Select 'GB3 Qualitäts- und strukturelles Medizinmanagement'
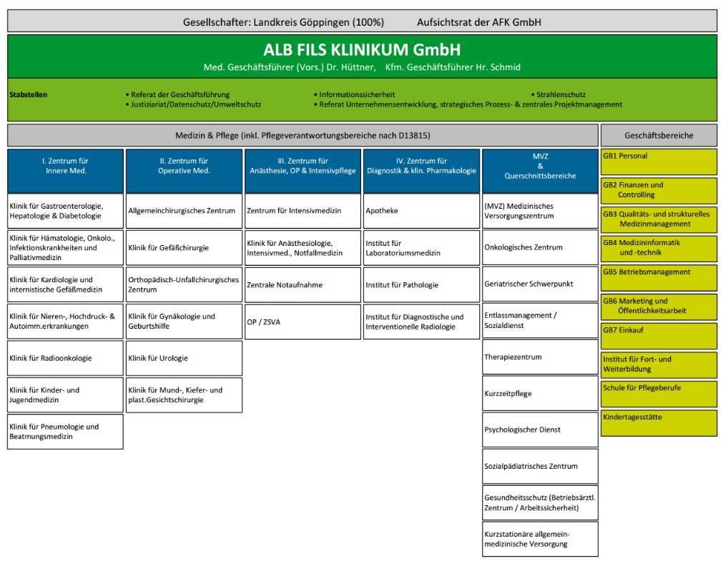 click(x=659, y=220)
